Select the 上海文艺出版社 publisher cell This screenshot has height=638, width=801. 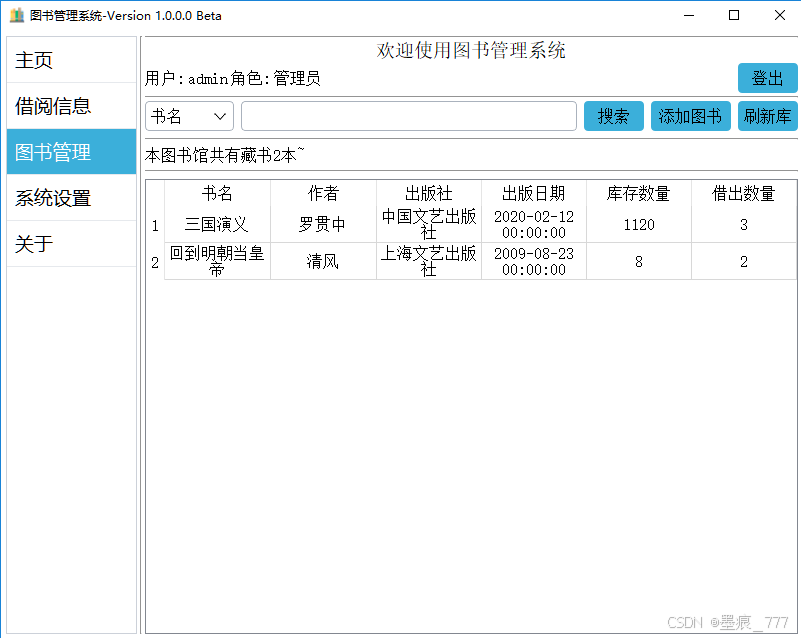[x=429, y=261]
